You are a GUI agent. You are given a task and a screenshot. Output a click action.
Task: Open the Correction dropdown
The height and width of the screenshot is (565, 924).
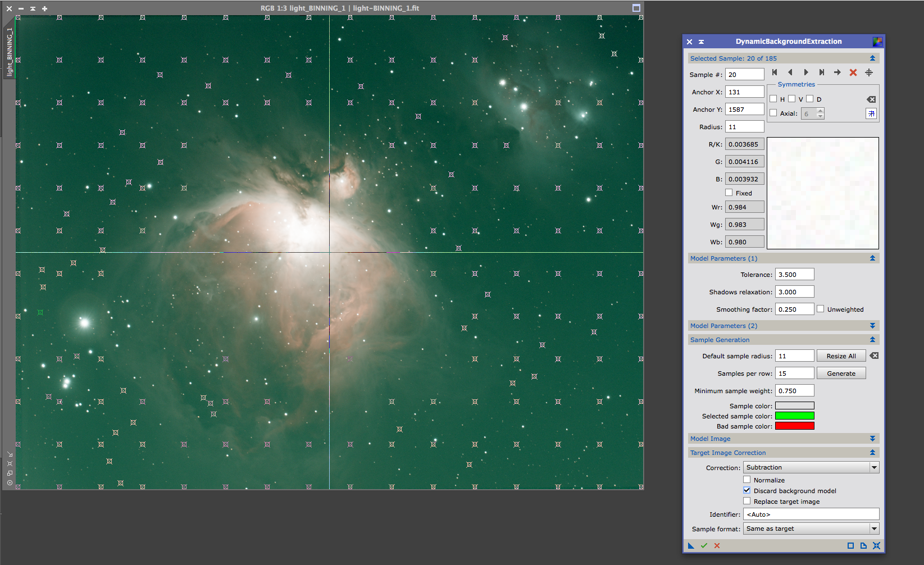[x=811, y=467]
